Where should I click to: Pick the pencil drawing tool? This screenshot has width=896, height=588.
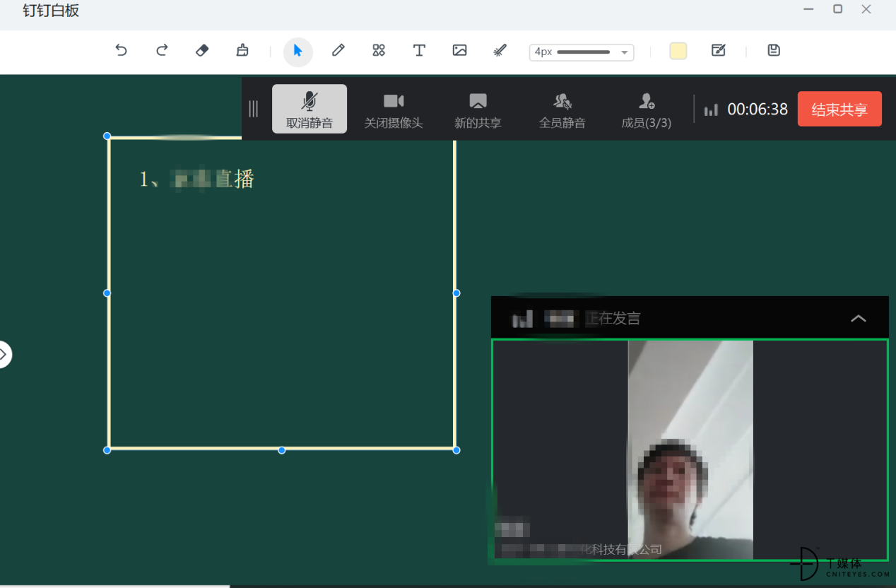(x=338, y=50)
